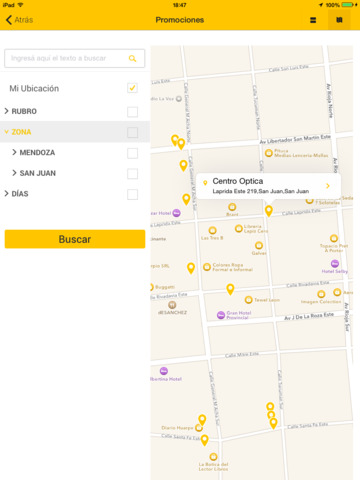Image resolution: width=360 pixels, height=480 pixels.
Task: Tap the search magnifier icon
Action: point(133,59)
